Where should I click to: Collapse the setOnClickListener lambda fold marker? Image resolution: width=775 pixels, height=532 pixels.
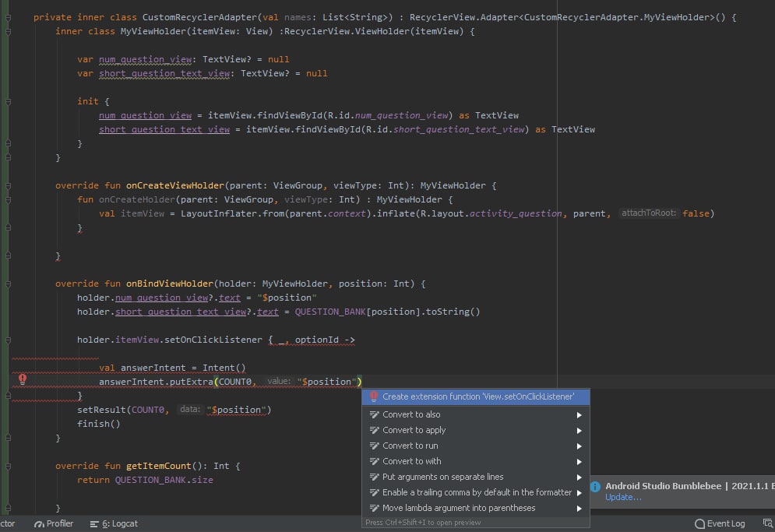8,340
